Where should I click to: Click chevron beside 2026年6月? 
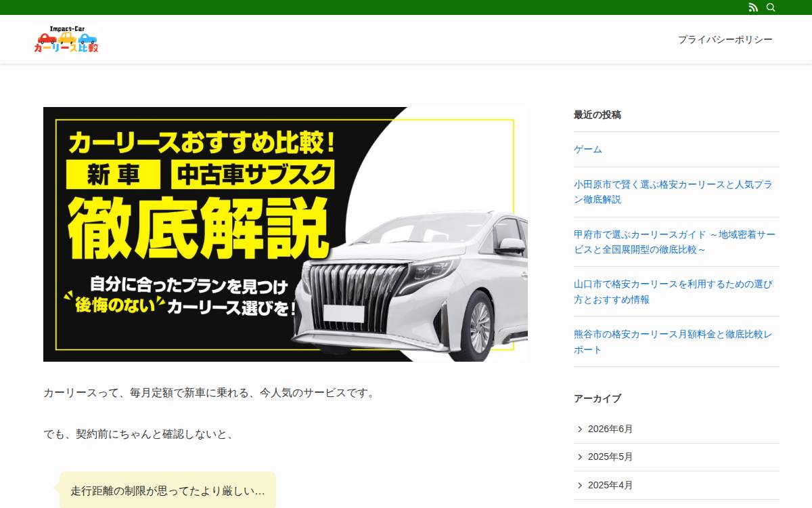click(x=580, y=429)
